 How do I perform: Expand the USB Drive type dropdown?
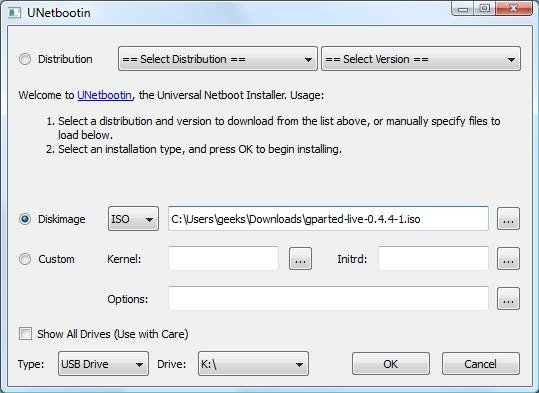[x=103, y=363]
